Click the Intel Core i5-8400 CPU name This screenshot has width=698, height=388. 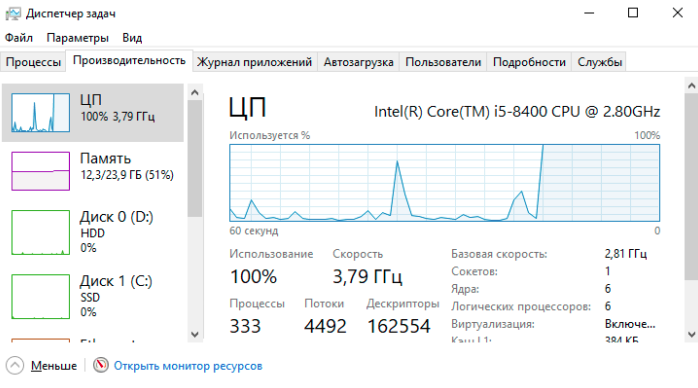pos(517,112)
